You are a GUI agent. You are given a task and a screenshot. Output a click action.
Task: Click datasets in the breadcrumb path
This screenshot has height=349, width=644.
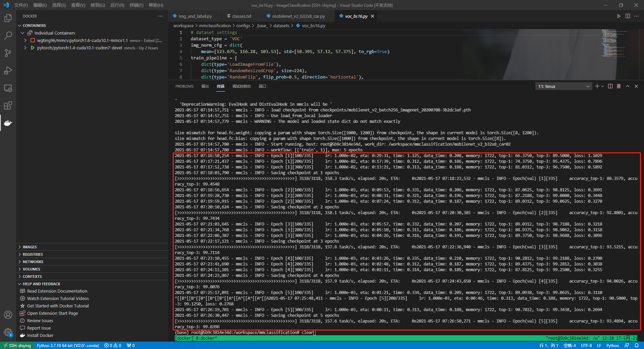click(281, 26)
